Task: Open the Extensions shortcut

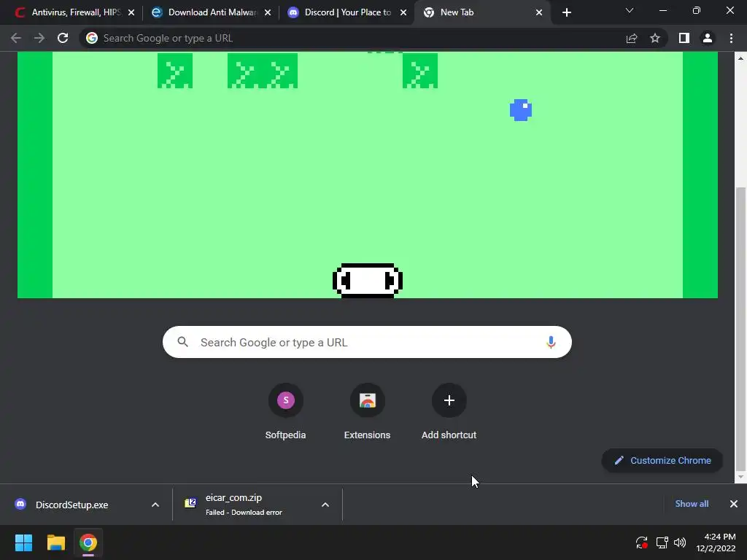Action: coord(368,413)
